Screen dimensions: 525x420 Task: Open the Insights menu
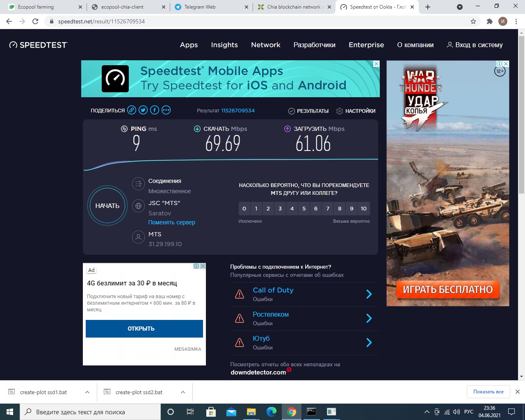224,45
